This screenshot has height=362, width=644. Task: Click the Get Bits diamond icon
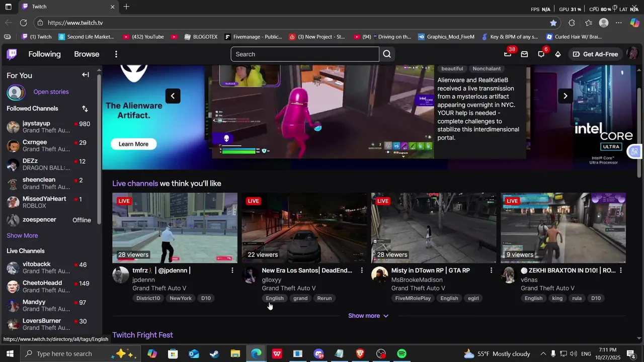pos(557,54)
